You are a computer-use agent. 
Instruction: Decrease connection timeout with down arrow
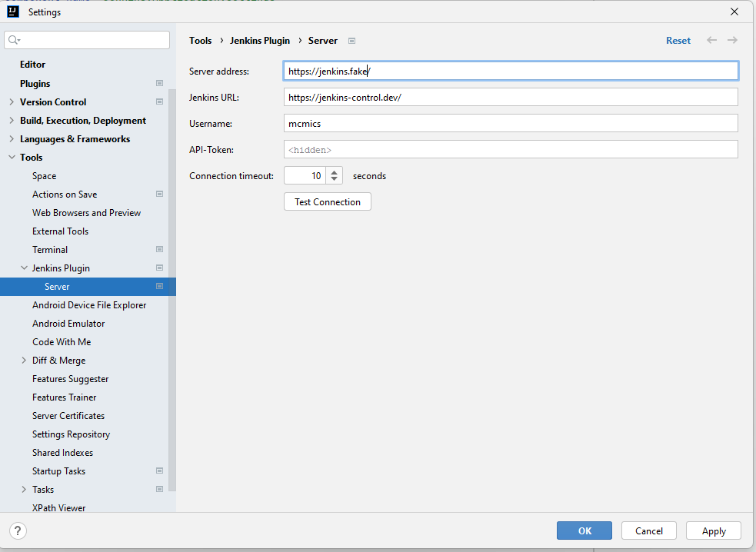pos(334,179)
